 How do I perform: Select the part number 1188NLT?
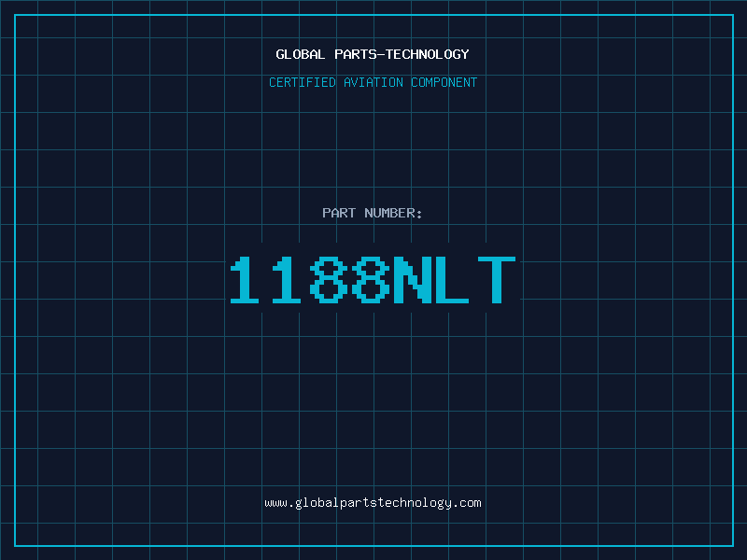(373, 280)
